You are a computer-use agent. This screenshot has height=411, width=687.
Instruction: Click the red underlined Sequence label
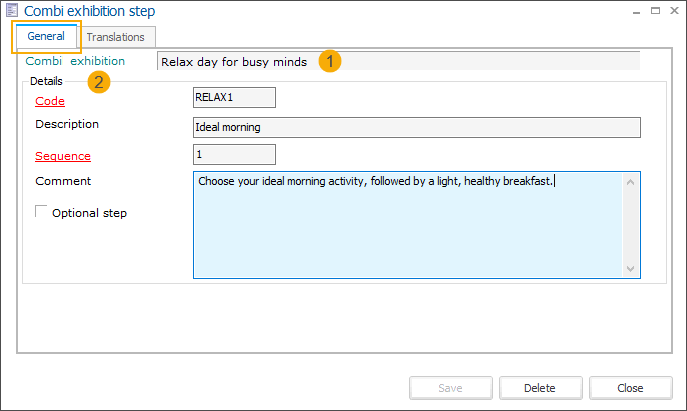63,156
